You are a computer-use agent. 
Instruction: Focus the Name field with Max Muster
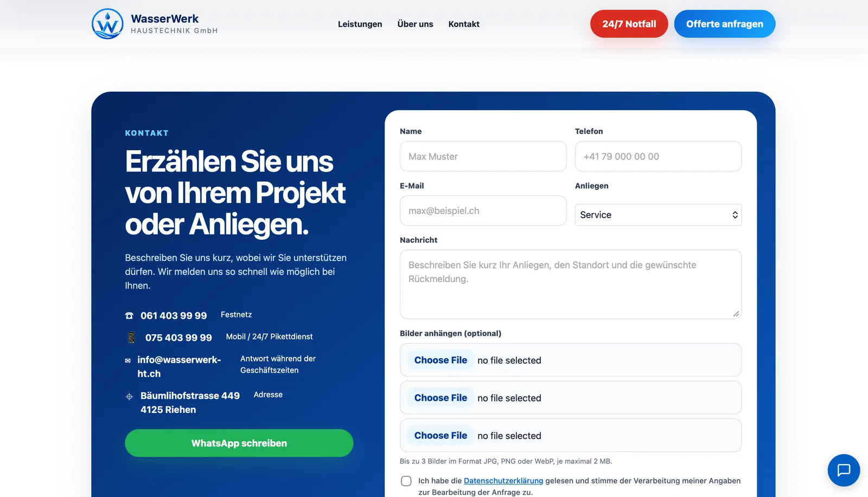pos(483,156)
